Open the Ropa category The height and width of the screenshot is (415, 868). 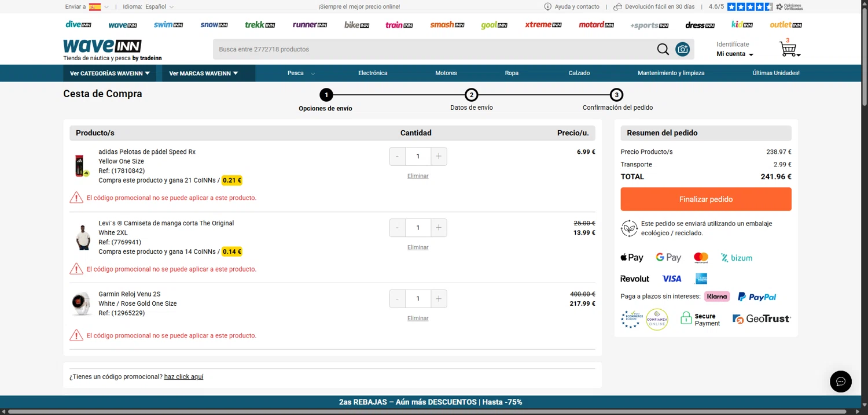[512, 73]
